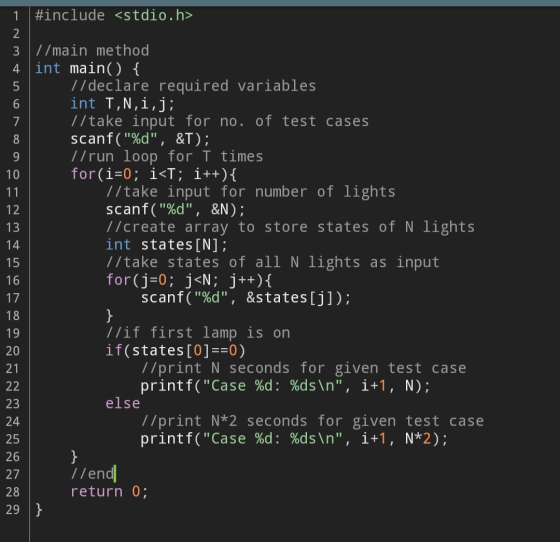
Task: Click 'int main() {' declaration
Action: coord(88,69)
